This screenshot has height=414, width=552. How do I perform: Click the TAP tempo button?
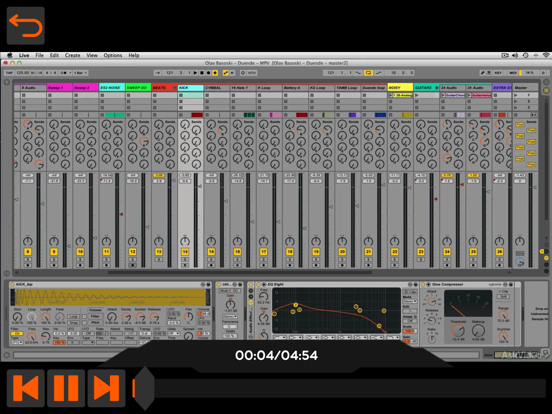coord(9,73)
